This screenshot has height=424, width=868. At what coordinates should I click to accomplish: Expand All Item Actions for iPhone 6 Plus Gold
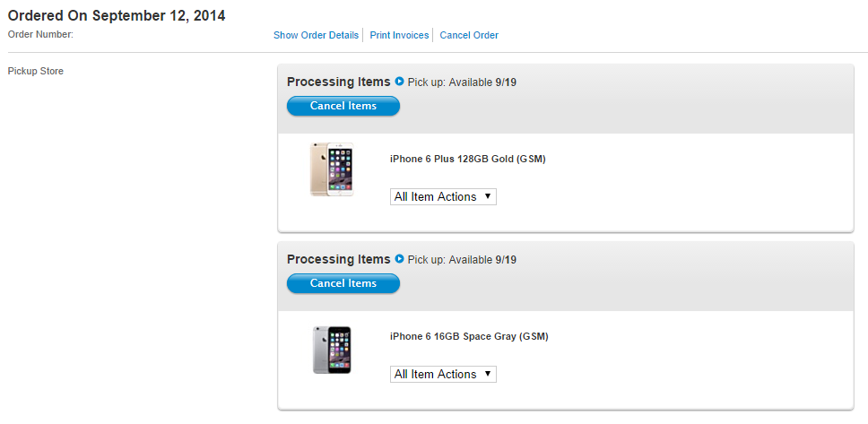tap(443, 196)
